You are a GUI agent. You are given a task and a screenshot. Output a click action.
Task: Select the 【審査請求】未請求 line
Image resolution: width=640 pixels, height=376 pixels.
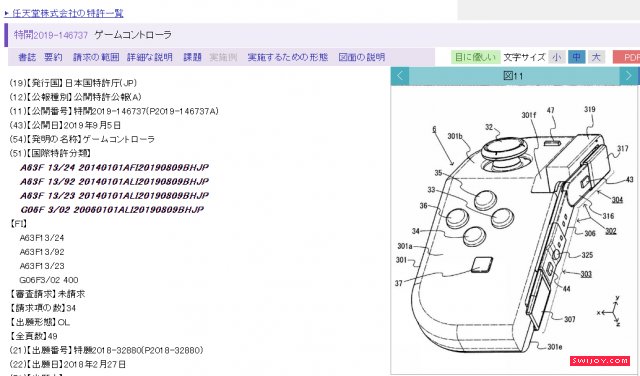47,294
